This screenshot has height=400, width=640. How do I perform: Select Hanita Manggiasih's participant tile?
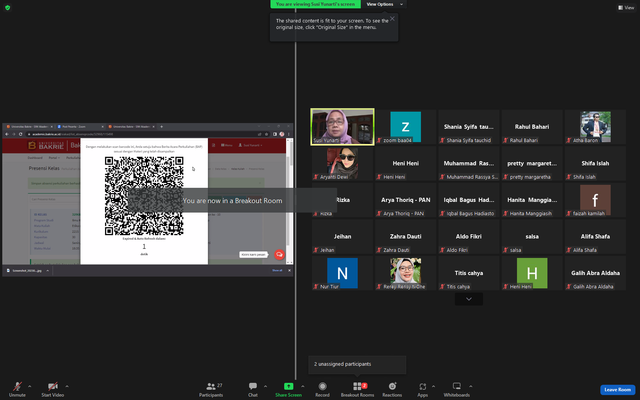532,200
